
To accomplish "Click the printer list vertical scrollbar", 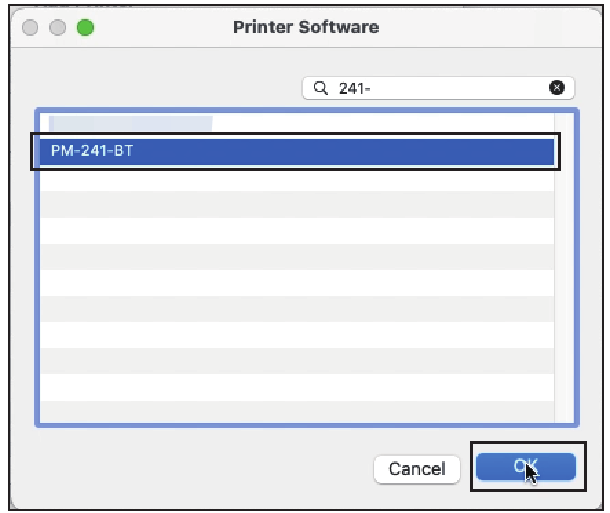I will [x=564, y=268].
